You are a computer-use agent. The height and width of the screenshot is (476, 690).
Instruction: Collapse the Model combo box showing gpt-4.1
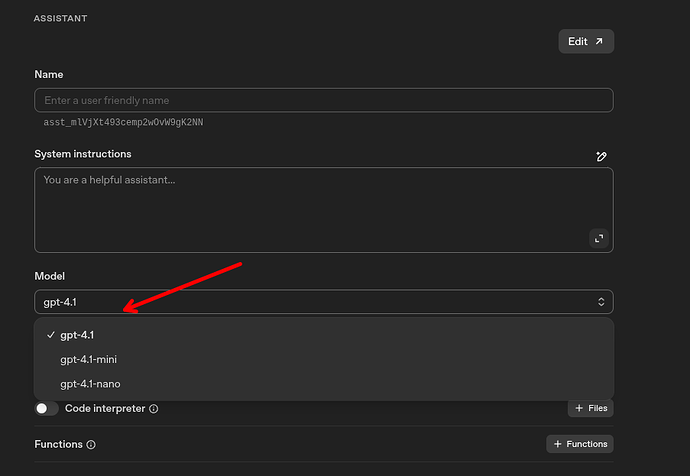click(x=322, y=302)
